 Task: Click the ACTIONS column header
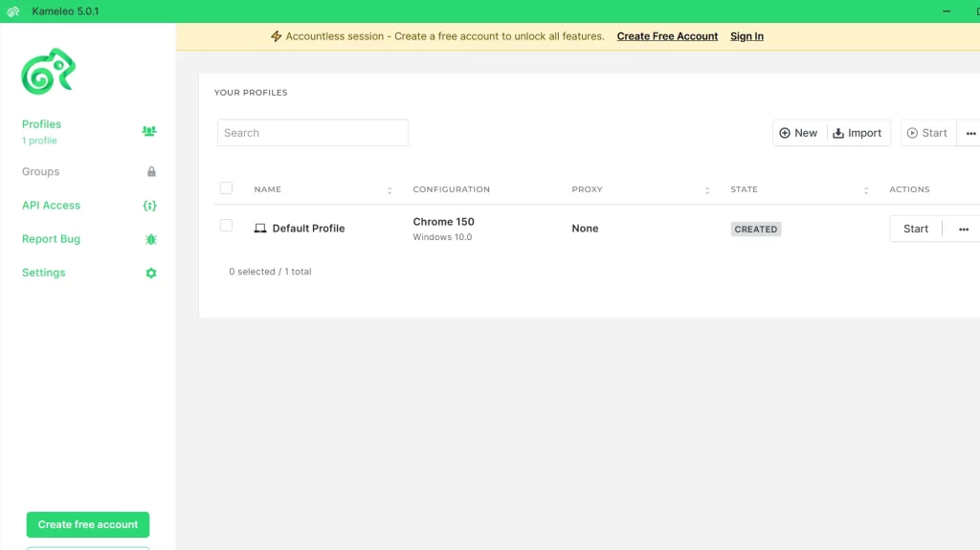pyautogui.click(x=909, y=189)
